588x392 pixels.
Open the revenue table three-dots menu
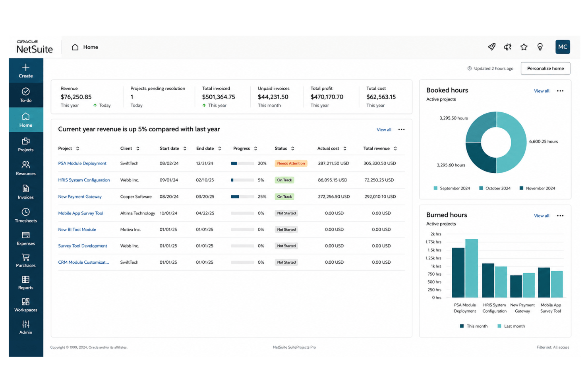(401, 129)
